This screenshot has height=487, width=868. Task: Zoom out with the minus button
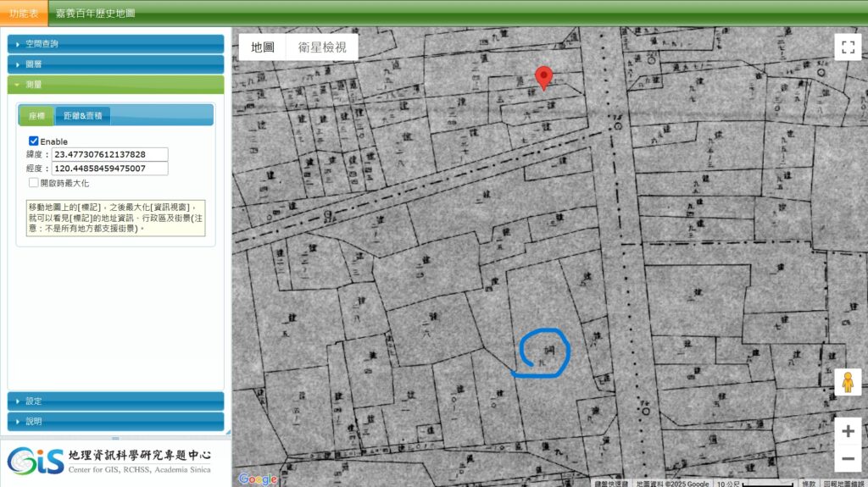847,459
